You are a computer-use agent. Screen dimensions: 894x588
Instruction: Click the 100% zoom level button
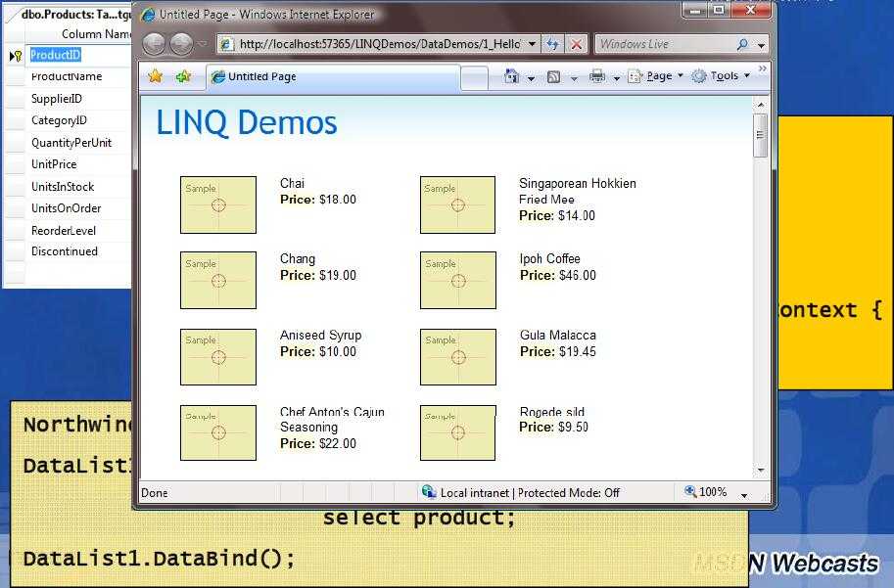pos(706,492)
